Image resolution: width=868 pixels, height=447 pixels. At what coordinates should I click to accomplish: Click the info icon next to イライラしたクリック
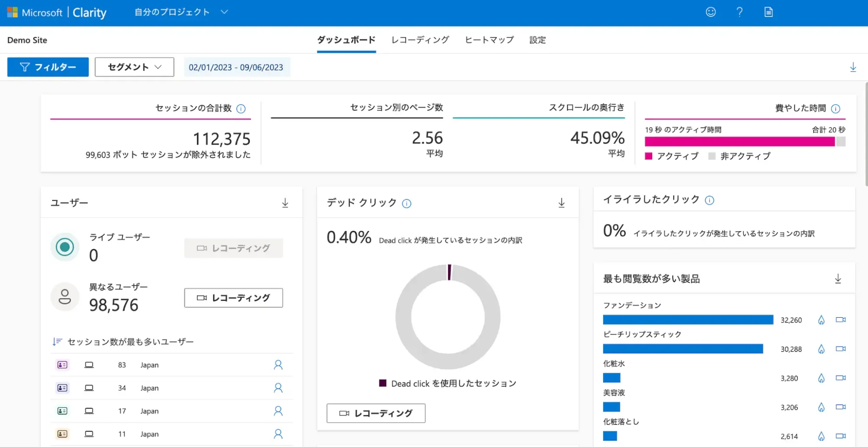pyautogui.click(x=710, y=200)
